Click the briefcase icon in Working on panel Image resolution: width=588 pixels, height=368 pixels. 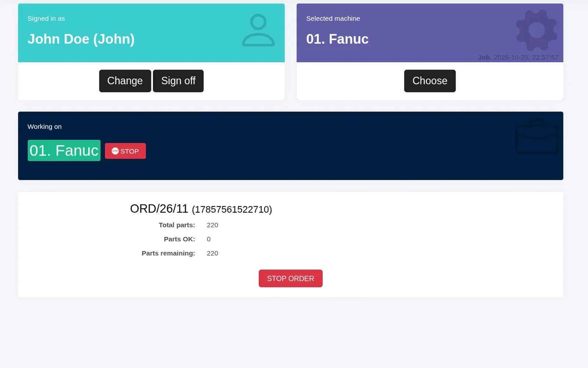[x=537, y=137]
